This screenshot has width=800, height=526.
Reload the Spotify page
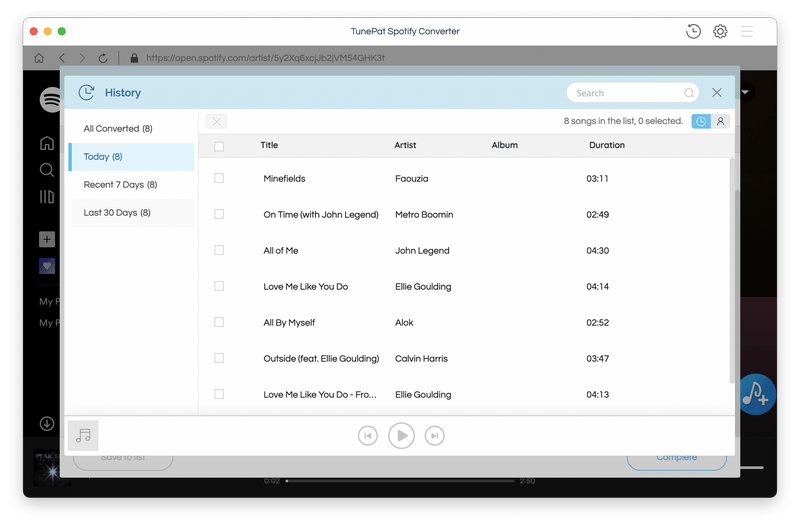click(x=103, y=58)
